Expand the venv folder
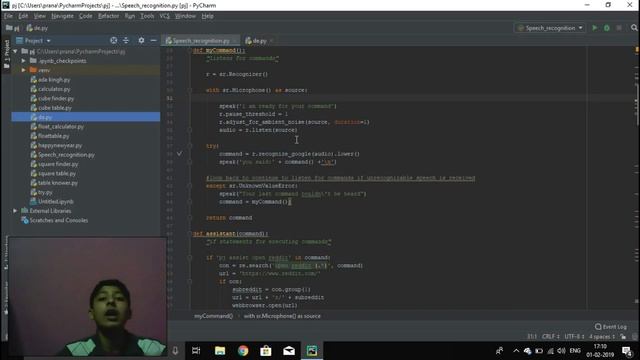640x360 pixels. [x=24, y=70]
